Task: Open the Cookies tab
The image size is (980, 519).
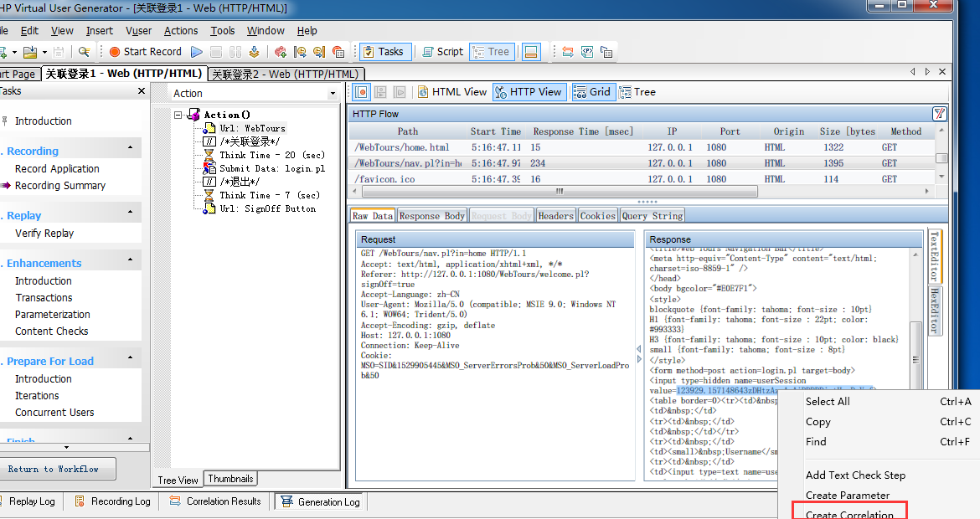Action: (x=597, y=215)
